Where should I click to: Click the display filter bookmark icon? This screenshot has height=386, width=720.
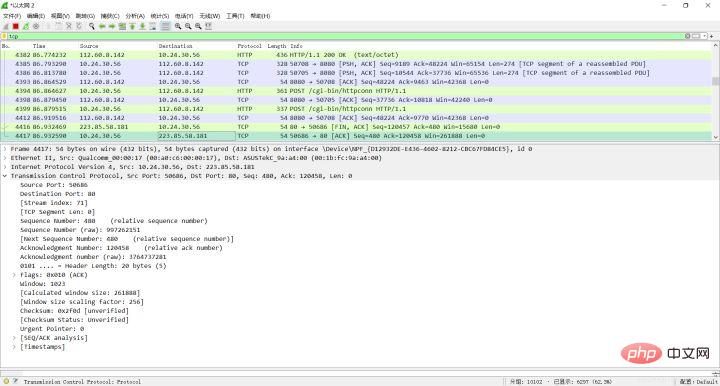(x=4, y=36)
